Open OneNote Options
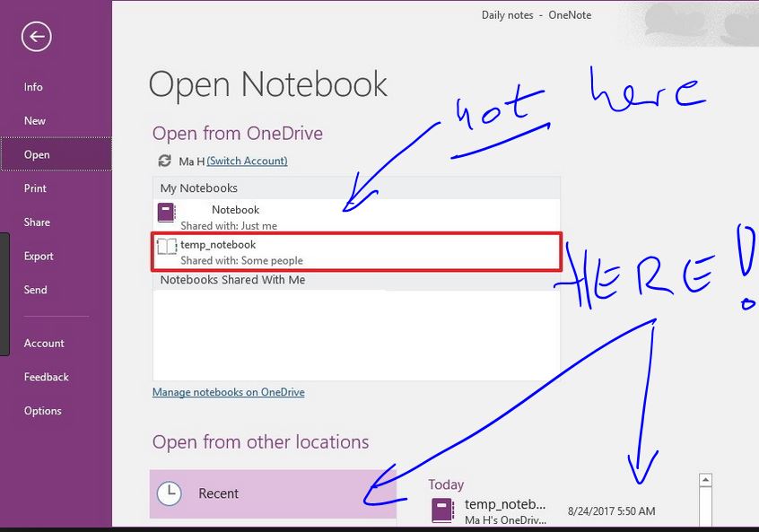Screen dimensions: 759x532 (42, 411)
